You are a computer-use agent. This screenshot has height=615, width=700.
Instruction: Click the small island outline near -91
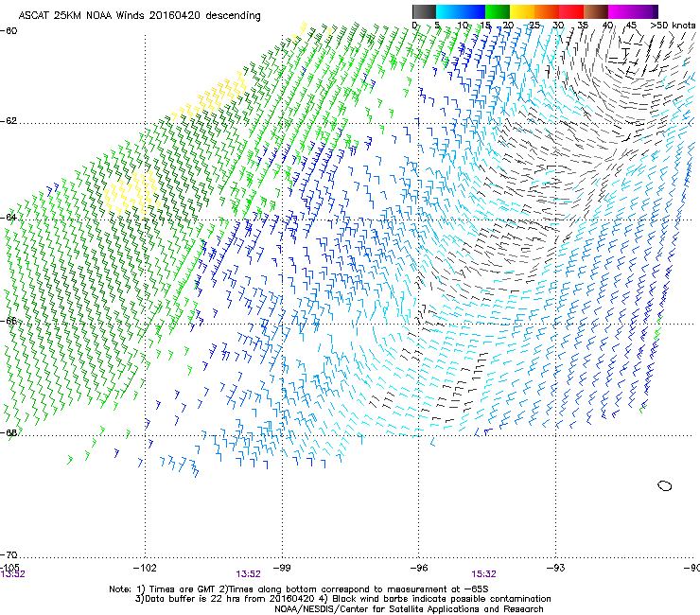(x=665, y=485)
